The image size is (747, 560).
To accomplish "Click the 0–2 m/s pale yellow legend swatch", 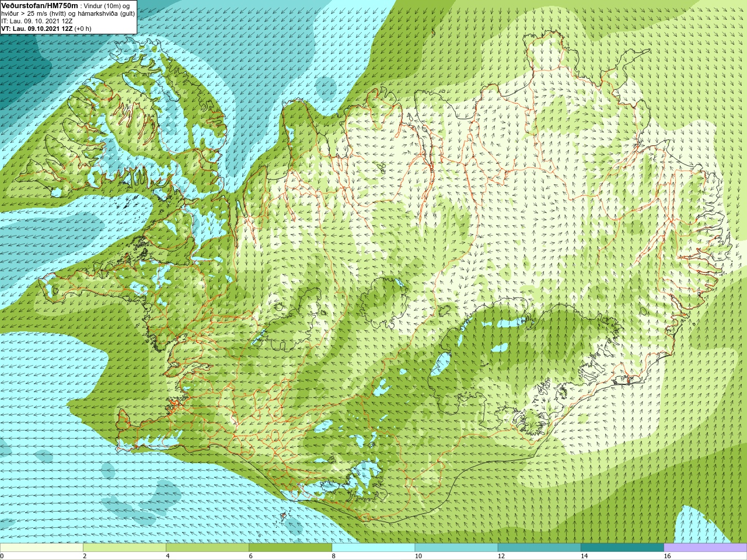I will pos(41,548).
